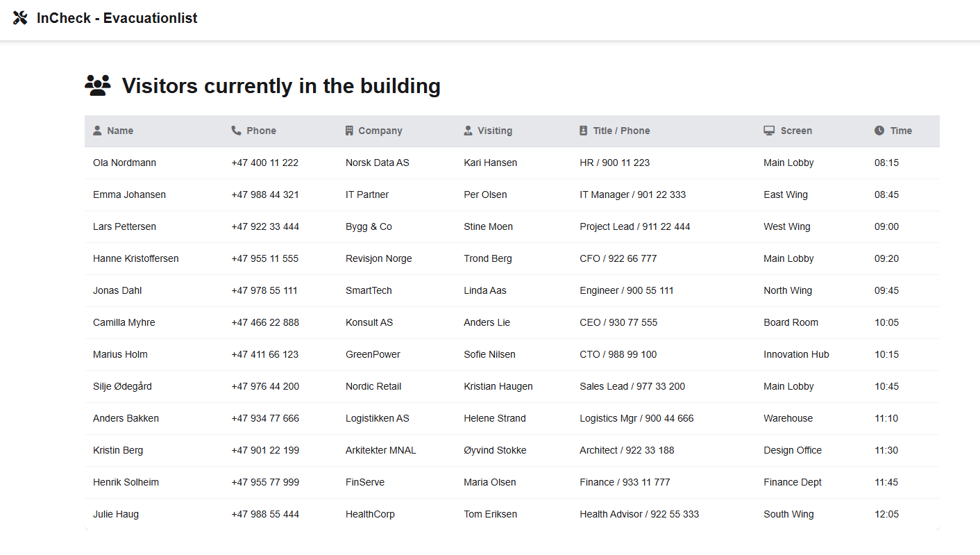Click the ID badge icon beside Title / Phone

[584, 131]
